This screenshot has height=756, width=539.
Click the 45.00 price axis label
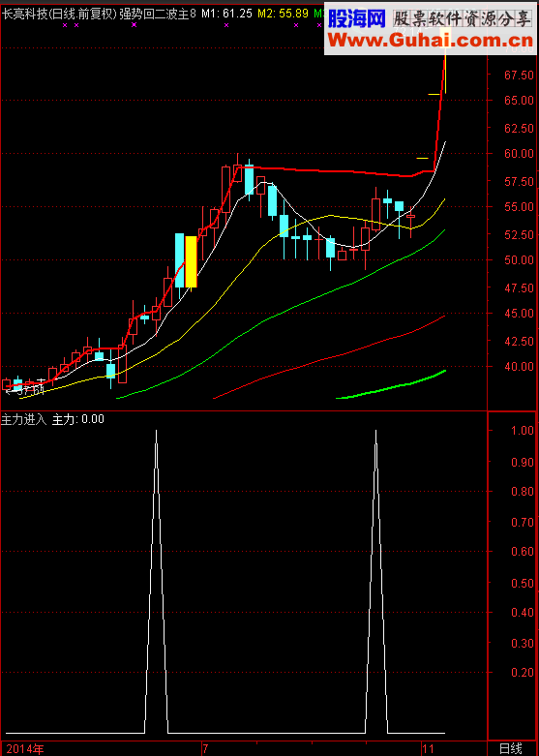point(521,314)
